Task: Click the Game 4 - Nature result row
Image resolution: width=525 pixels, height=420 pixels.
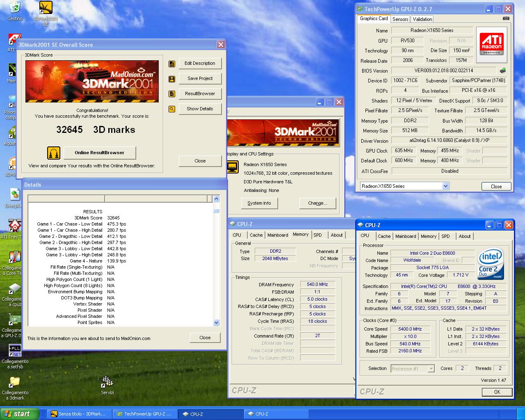Action: [98, 261]
